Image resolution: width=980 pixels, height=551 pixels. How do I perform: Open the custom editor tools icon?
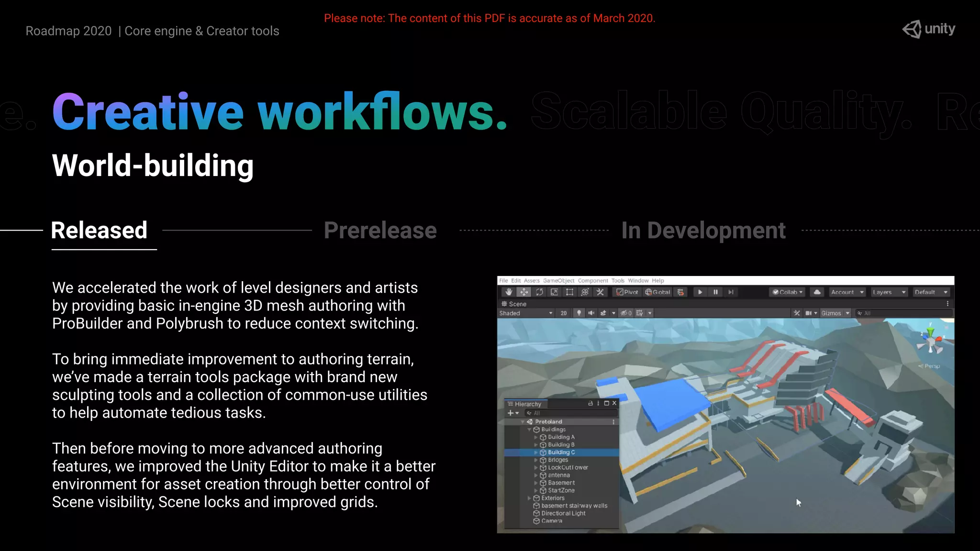click(600, 292)
